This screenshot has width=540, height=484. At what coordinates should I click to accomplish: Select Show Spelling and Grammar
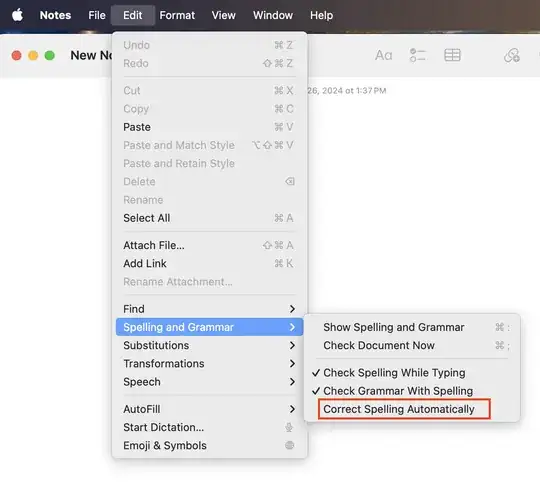point(412,327)
